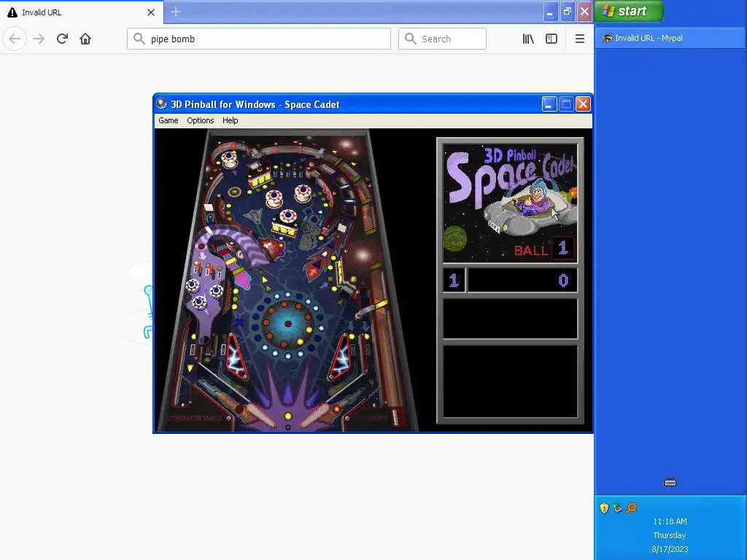Select the Invalid URL browser tab
Screen dimensions: 747x560
(82, 12)
